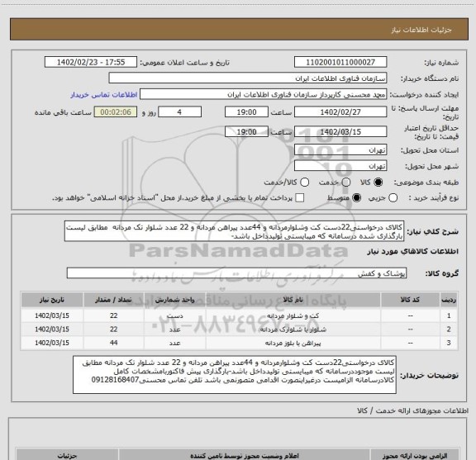Screen dimensions: 476x460
Task: Click the اطلاعات کالاهای مورد نیاز heading
Action: [x=413, y=252]
